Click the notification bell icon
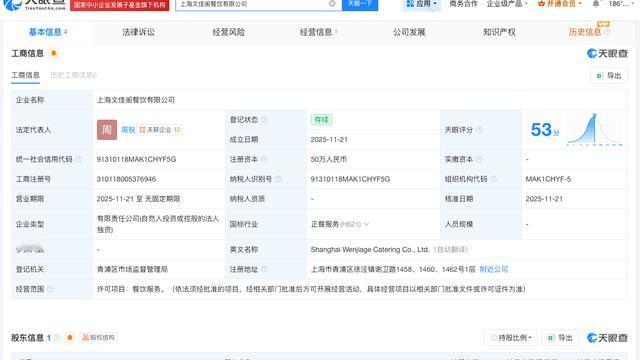The image size is (640, 360). click(x=596, y=4)
